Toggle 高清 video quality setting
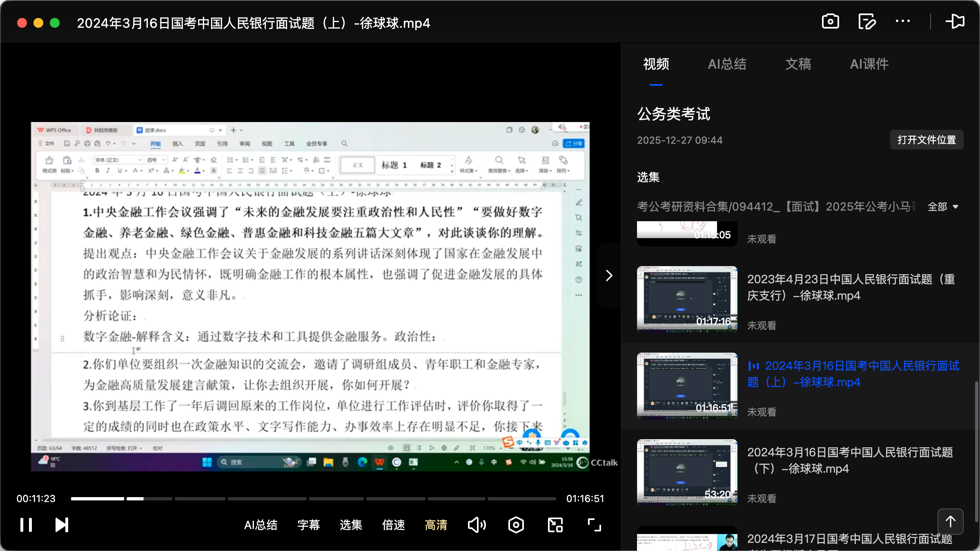Viewport: 980px width, 551px height. point(435,524)
